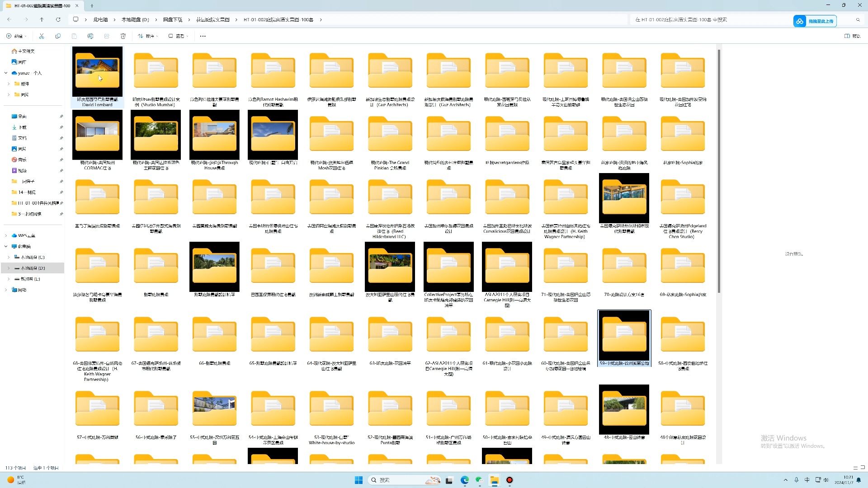Click the File Explorer taskbar icon
868x488 pixels.
494,480
